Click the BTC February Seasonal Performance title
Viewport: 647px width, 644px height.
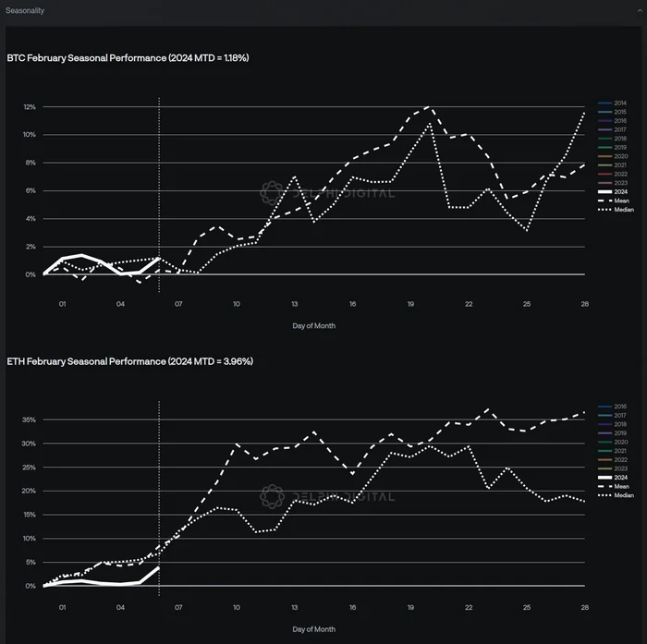pyautogui.click(x=128, y=58)
